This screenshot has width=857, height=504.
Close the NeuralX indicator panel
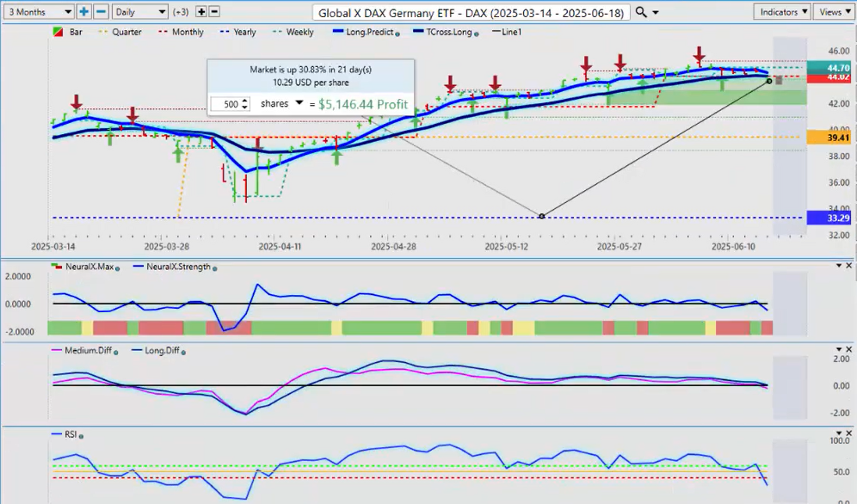point(848,266)
